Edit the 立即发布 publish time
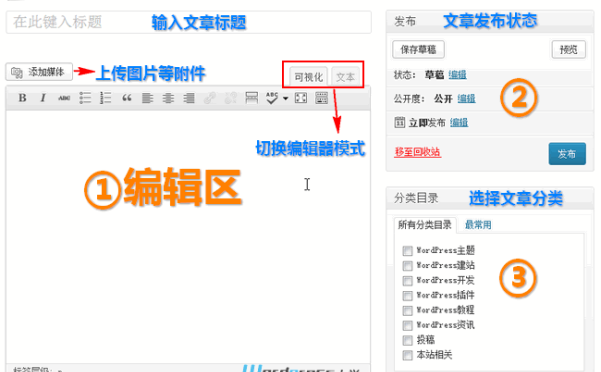The height and width of the screenshot is (372, 601). click(459, 122)
